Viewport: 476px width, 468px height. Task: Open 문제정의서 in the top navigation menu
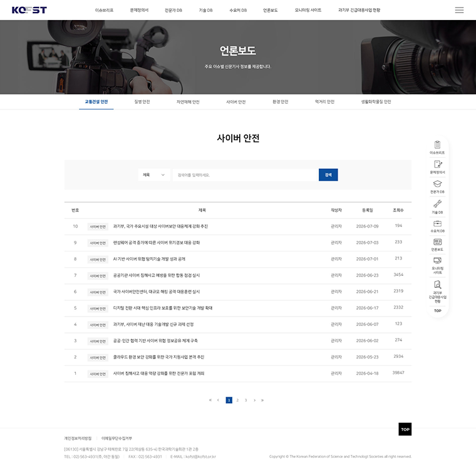pos(139,10)
